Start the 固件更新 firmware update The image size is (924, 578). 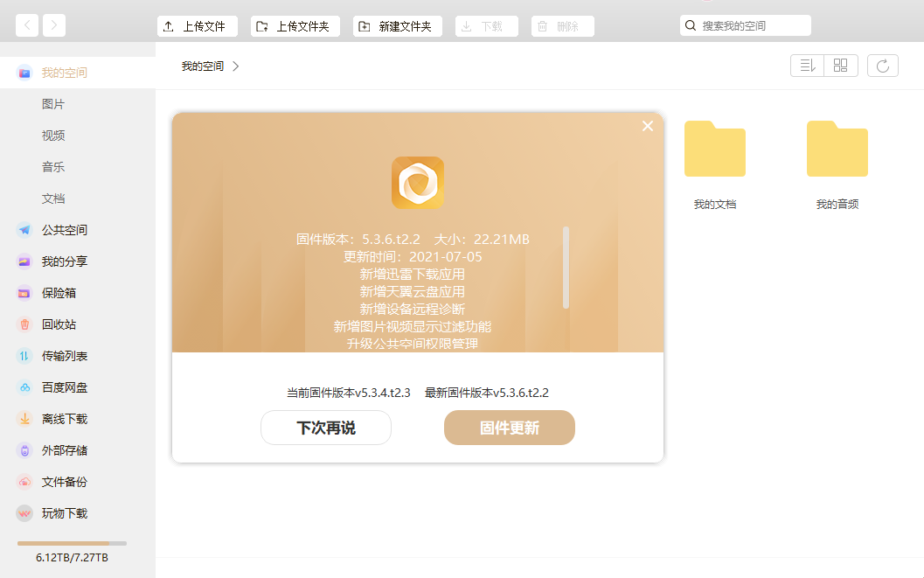tap(510, 428)
